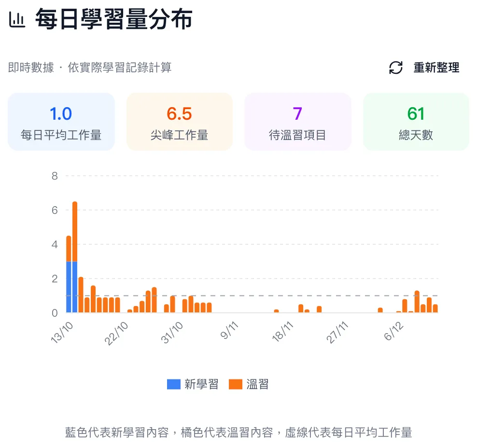The height and width of the screenshot is (448, 477).
Task: Click the y-axis value 2
Action: tap(55, 279)
